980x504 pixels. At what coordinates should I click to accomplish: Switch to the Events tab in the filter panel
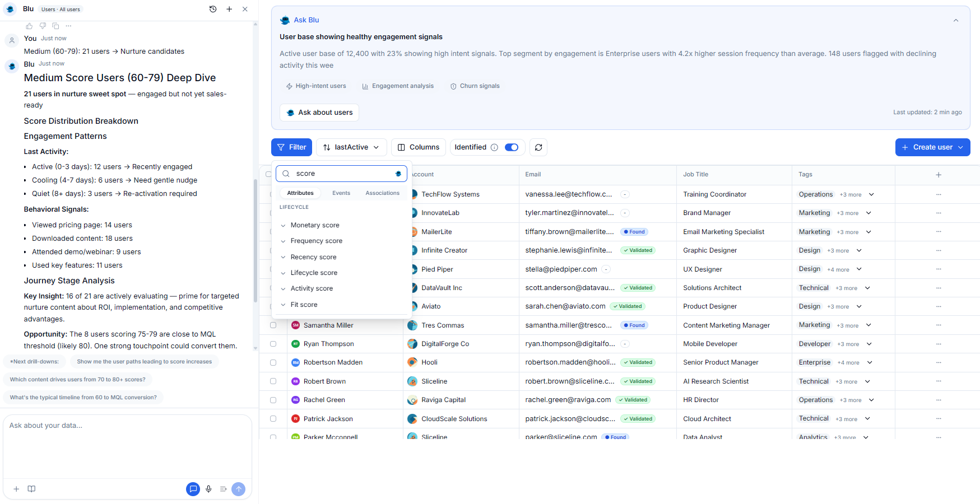341,193
